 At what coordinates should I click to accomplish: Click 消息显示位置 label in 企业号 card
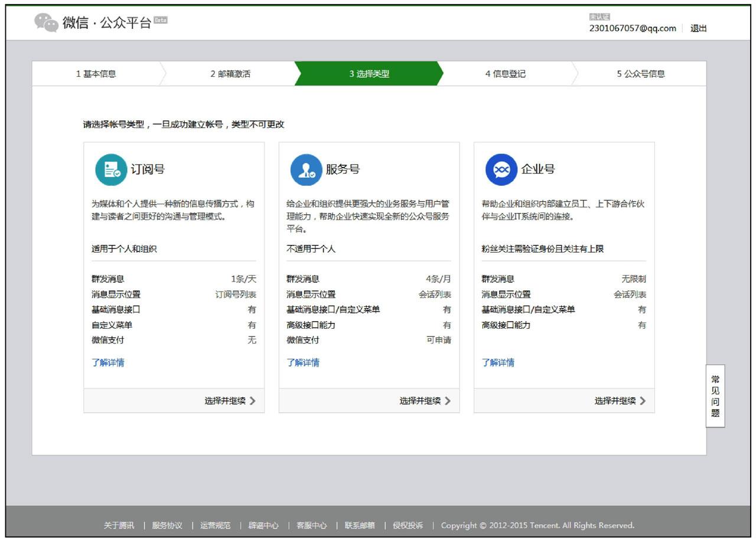click(506, 295)
